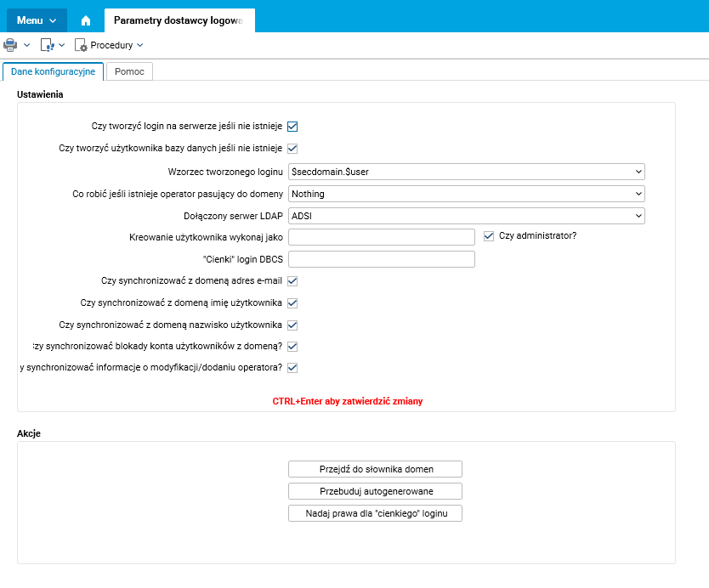Click the document footprints icon in toolbar
Image resolution: width=709 pixels, height=588 pixels.
(48, 45)
